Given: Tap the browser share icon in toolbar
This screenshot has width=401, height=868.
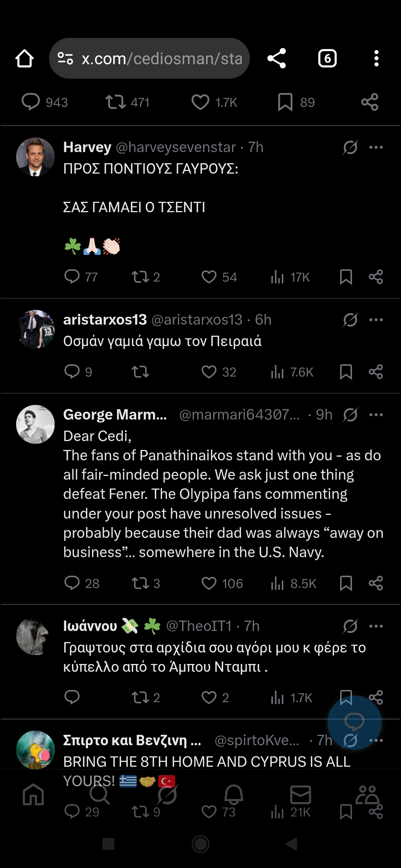Looking at the screenshot, I should [277, 59].
